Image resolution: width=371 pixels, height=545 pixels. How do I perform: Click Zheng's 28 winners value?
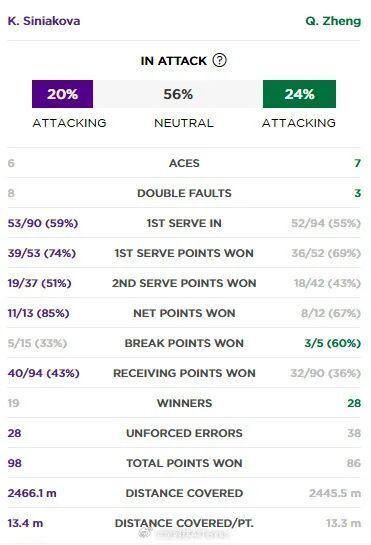coord(354,403)
